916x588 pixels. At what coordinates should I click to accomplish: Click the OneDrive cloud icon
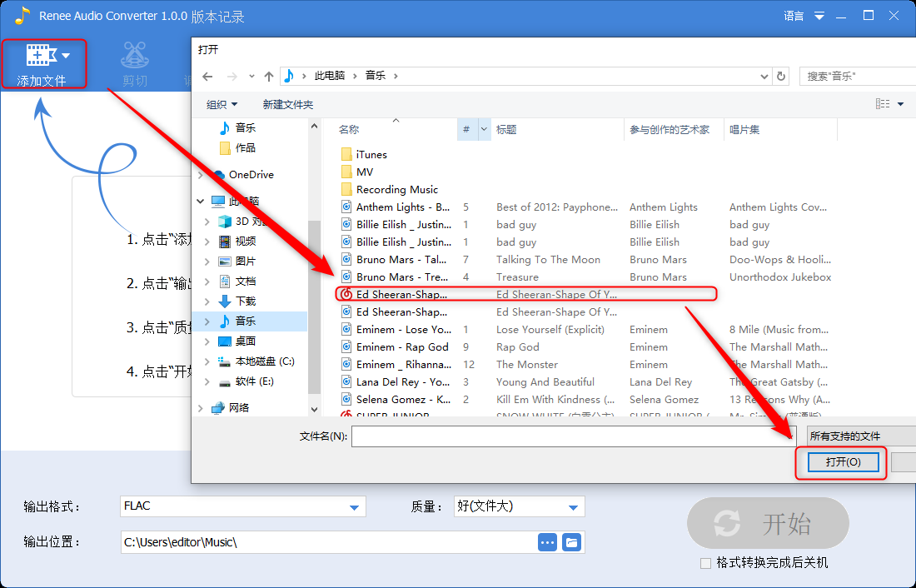click(218, 175)
